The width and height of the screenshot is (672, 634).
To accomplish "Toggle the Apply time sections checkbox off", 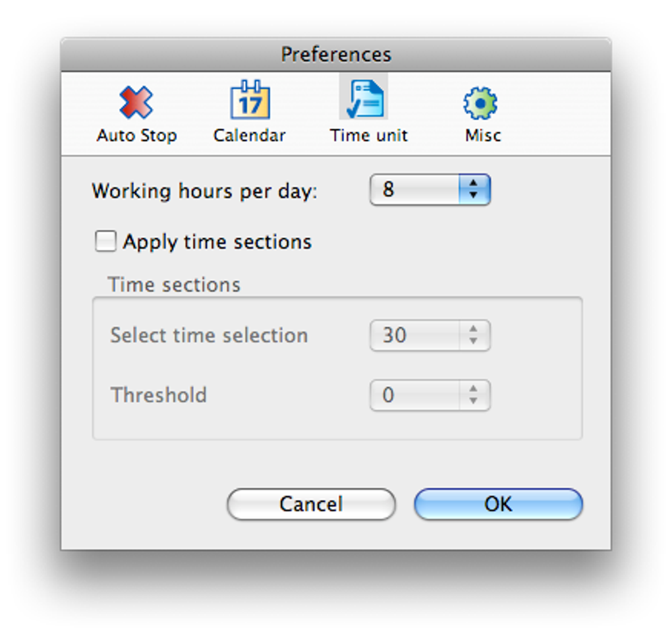I will pos(105,241).
